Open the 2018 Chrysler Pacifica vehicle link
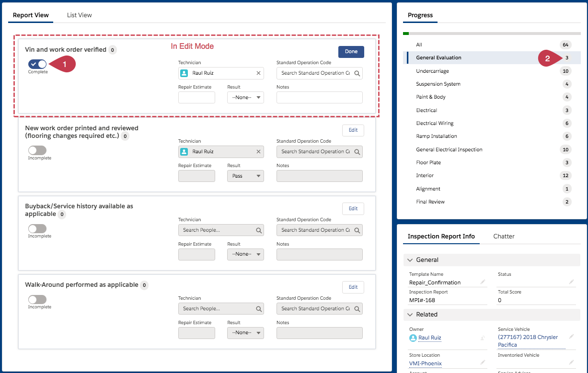This screenshot has width=588, height=373. 528,341
